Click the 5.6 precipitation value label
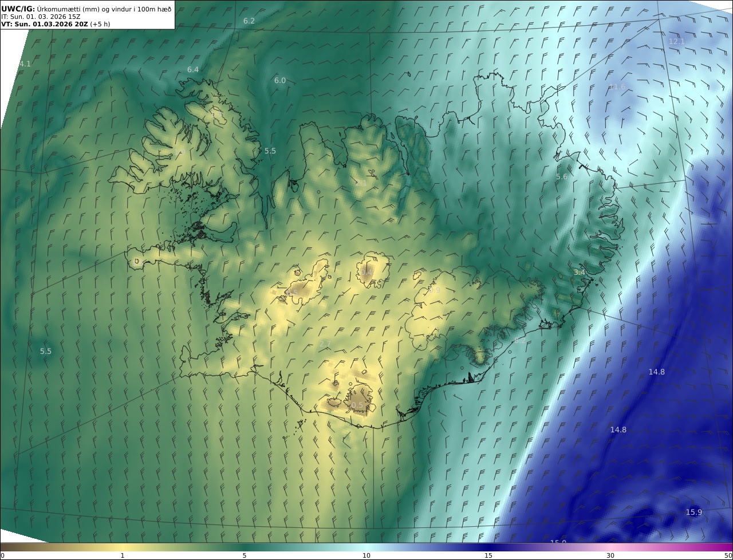This screenshot has width=733, height=560. [x=562, y=177]
